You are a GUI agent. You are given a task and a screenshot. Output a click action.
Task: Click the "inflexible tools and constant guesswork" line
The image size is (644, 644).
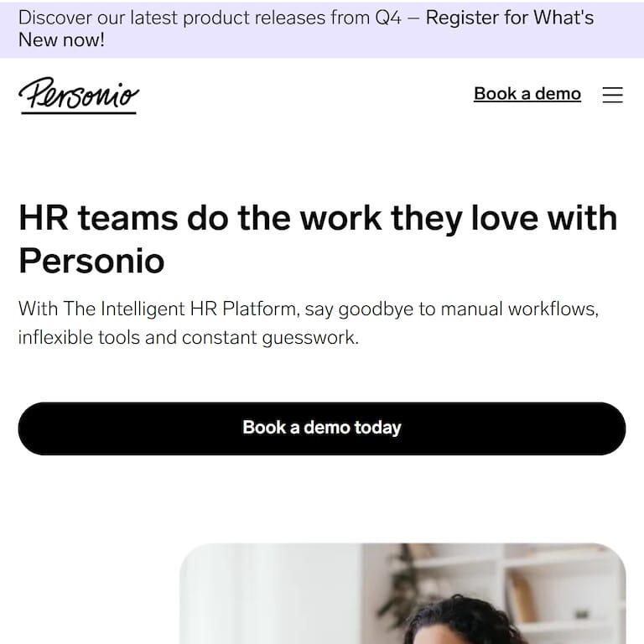[x=188, y=338]
